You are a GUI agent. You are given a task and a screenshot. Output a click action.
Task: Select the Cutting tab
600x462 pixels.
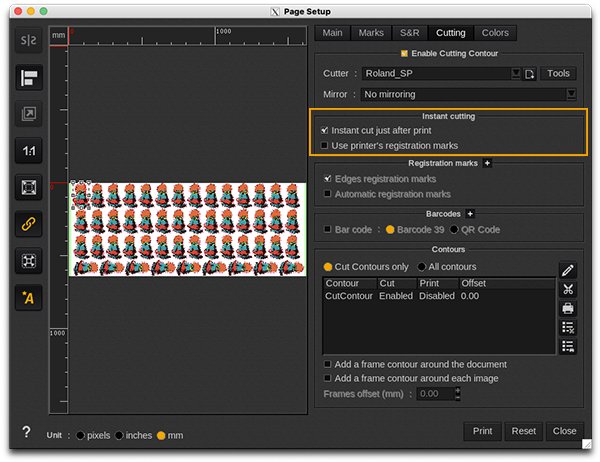pyautogui.click(x=451, y=33)
